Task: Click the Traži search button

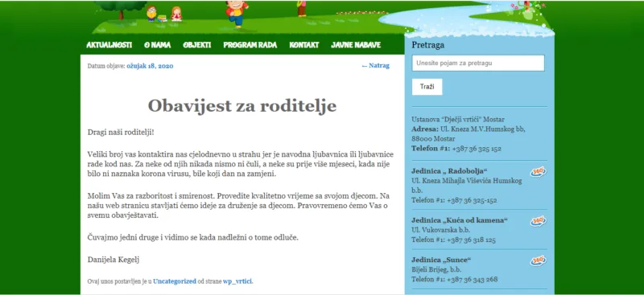Action: 427,87
